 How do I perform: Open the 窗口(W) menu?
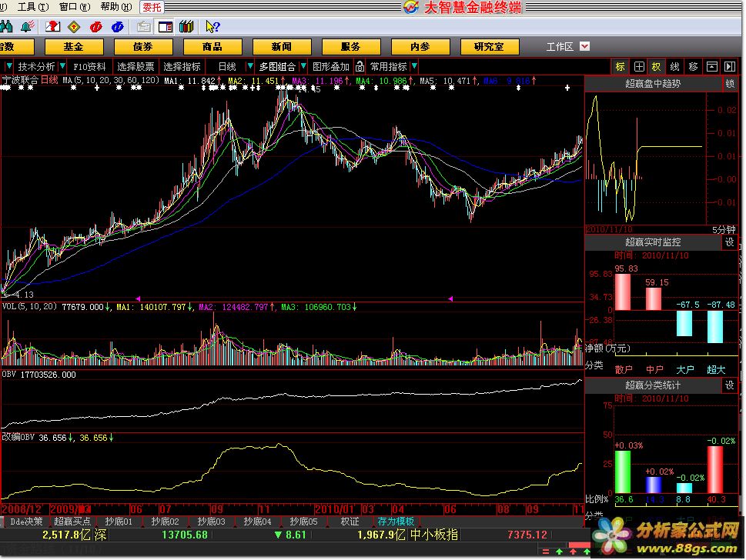pyautogui.click(x=74, y=7)
